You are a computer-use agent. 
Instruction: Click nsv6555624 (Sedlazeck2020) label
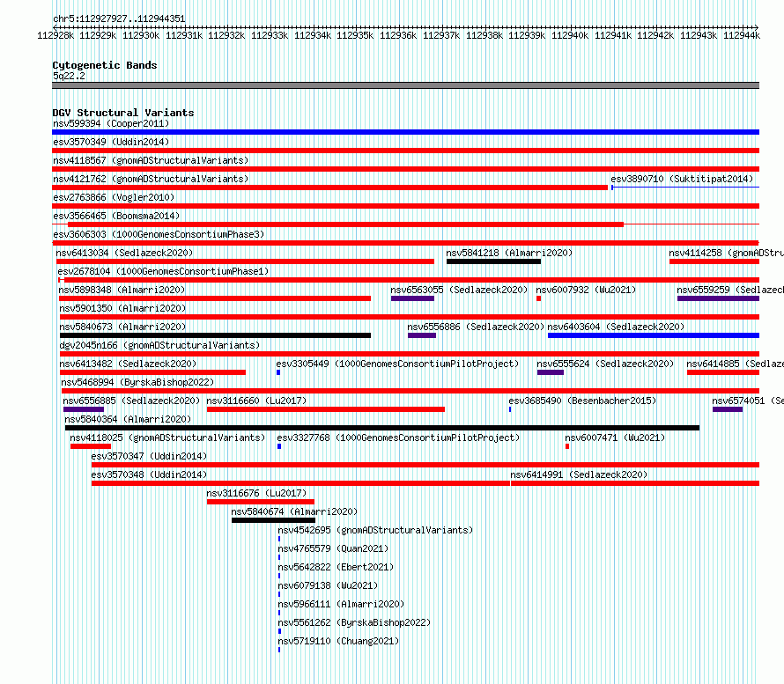click(605, 364)
